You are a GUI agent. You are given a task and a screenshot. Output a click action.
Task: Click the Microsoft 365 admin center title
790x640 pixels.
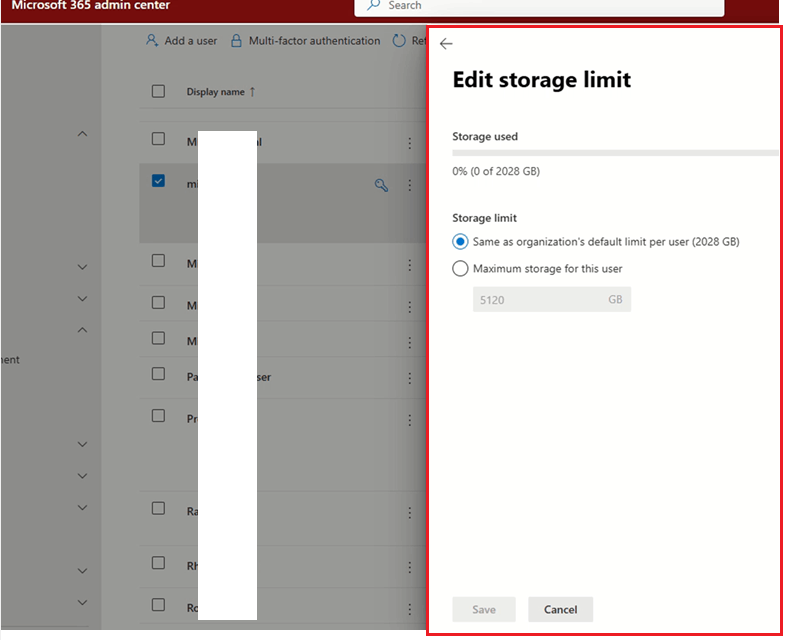(91, 6)
